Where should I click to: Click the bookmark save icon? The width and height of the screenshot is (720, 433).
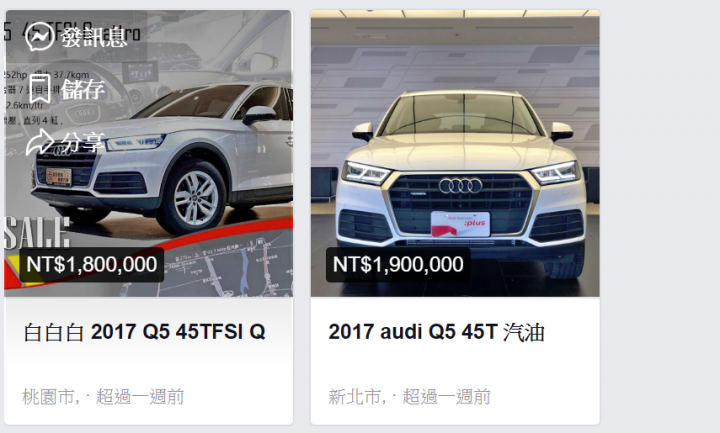(40, 89)
